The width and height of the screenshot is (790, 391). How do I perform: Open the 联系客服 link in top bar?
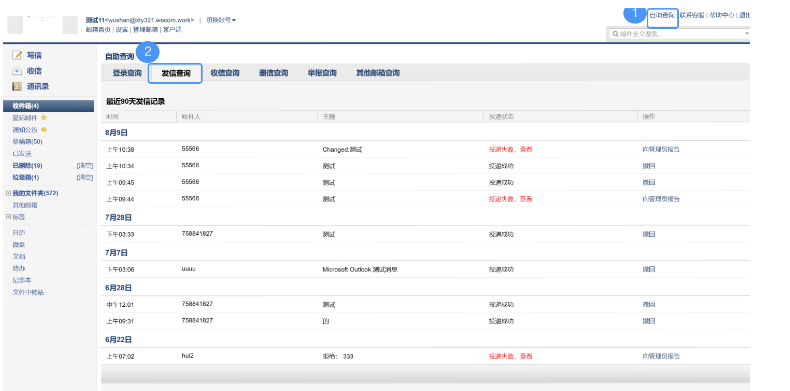692,15
